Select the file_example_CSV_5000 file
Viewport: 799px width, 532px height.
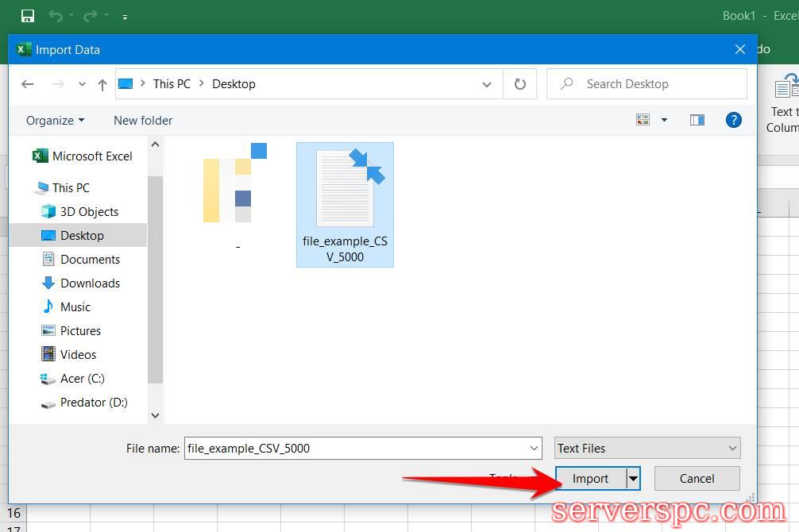pyautogui.click(x=345, y=204)
